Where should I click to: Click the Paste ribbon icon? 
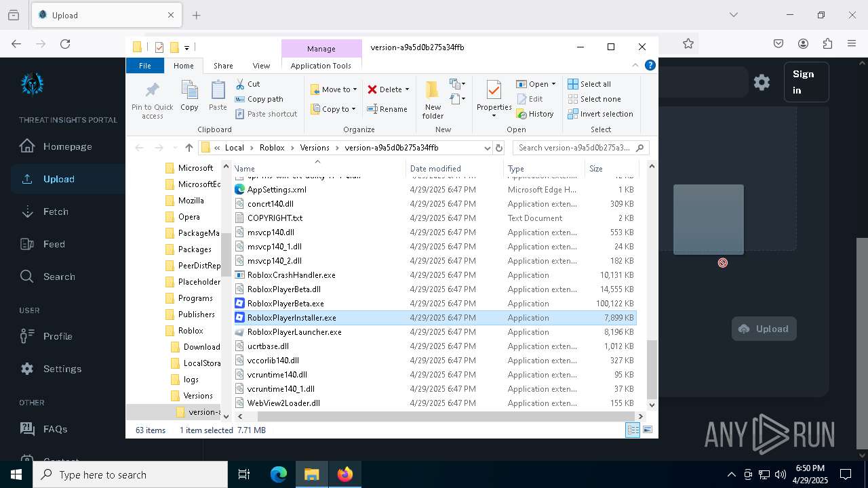[218, 96]
